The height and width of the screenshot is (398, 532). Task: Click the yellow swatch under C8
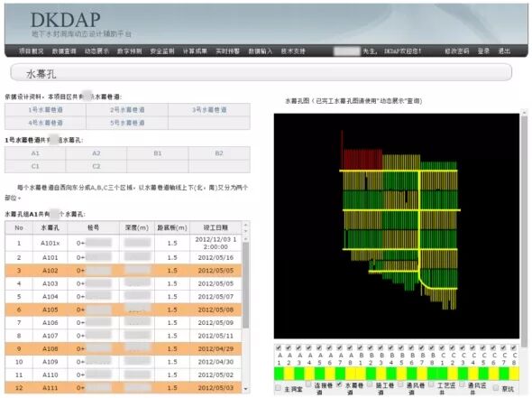click(514, 374)
